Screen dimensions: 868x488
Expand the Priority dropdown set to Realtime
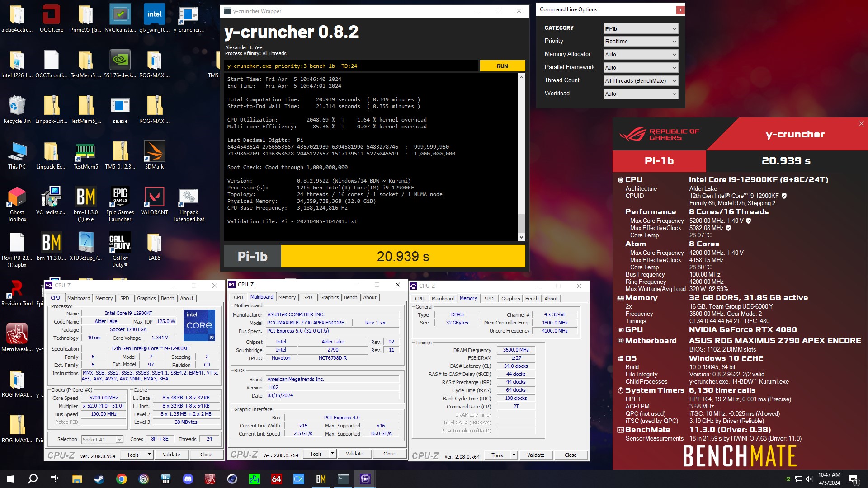[x=641, y=41]
